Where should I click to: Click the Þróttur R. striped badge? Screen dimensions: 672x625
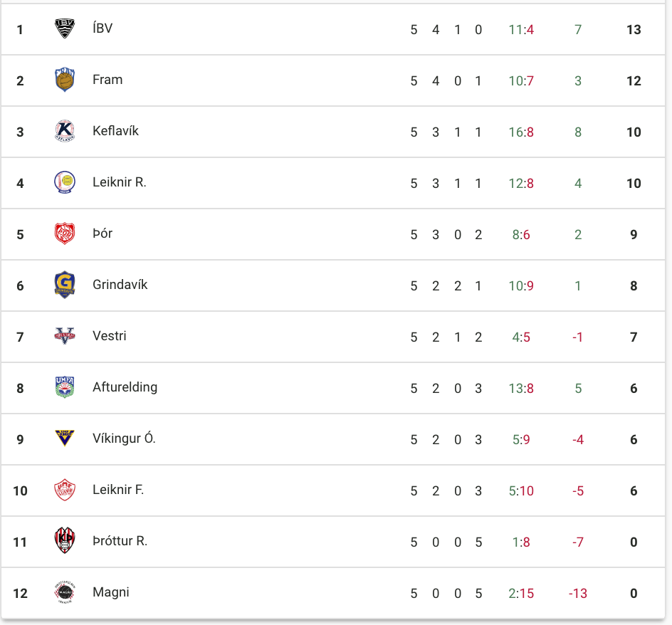pos(65,540)
